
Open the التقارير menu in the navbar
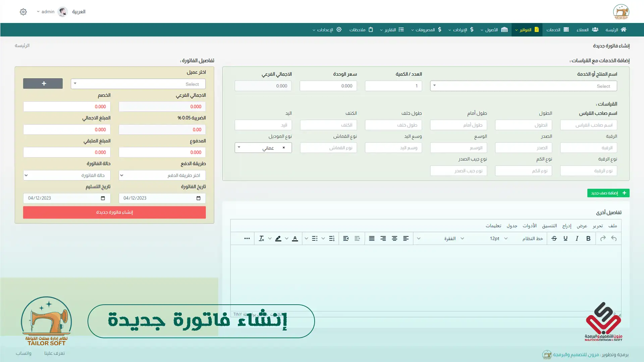[x=391, y=30]
